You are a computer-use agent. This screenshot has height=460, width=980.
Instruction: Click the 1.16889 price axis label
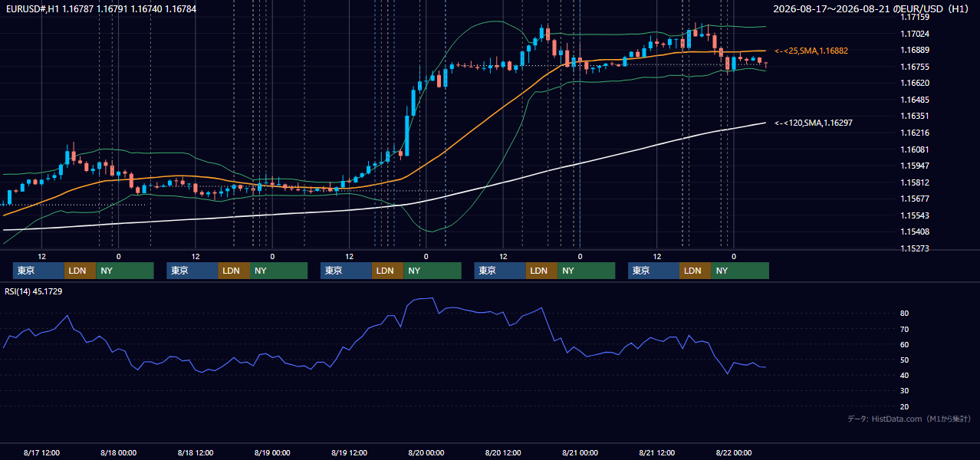pyautogui.click(x=915, y=50)
